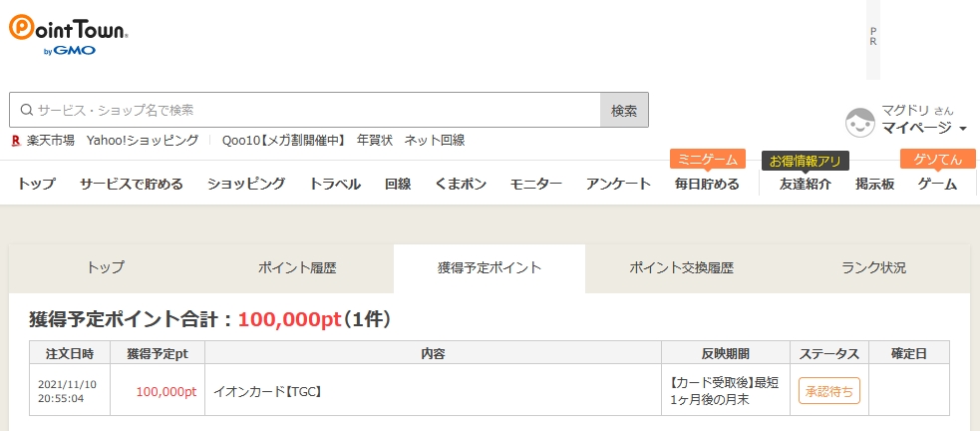980x431 pixels.
Task: Select the 友達紹介 menu item
Action: [806, 184]
